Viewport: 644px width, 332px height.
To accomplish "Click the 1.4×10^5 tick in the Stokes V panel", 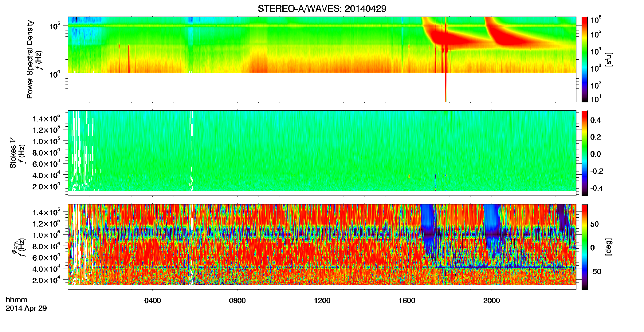I will point(46,118).
